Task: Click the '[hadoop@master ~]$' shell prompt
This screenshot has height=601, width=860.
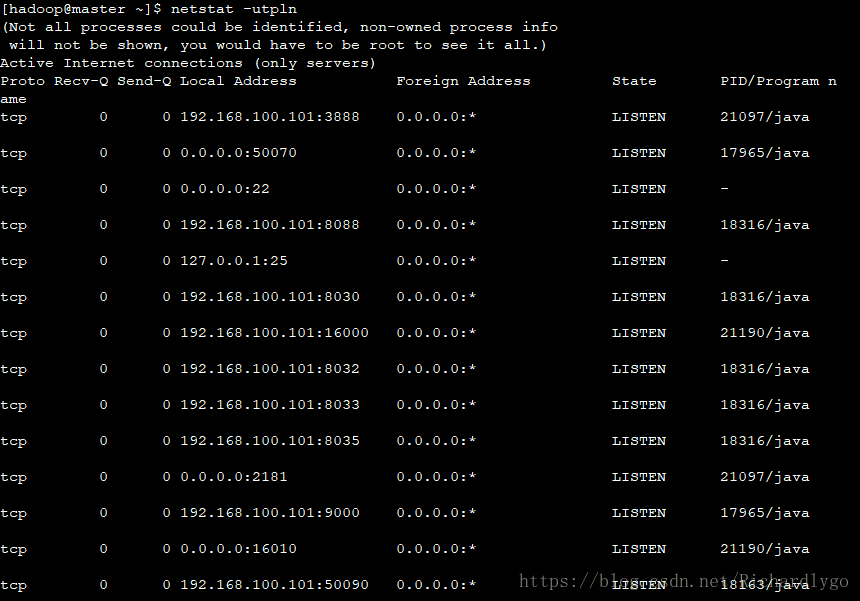Action: coord(81,9)
